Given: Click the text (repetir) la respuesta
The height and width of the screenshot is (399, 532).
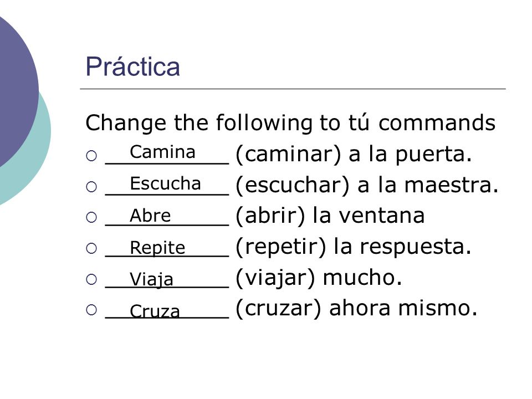Looking at the screenshot, I should [353, 247].
